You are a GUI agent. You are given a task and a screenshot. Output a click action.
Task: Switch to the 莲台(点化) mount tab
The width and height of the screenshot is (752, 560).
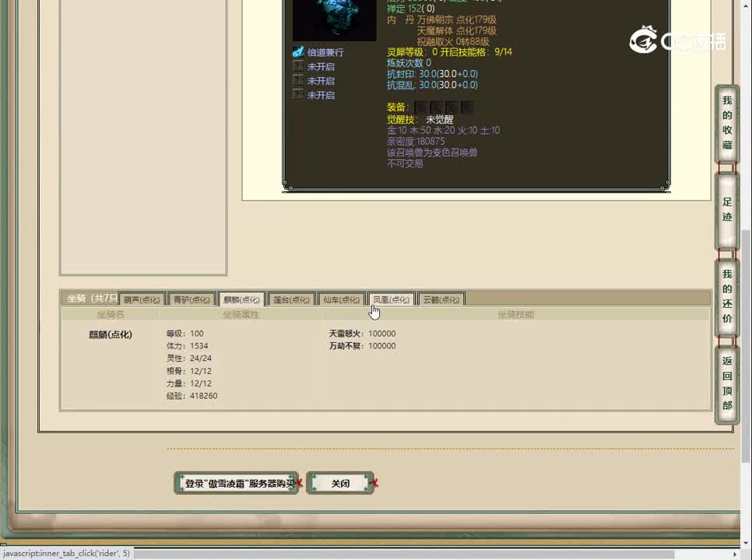292,299
